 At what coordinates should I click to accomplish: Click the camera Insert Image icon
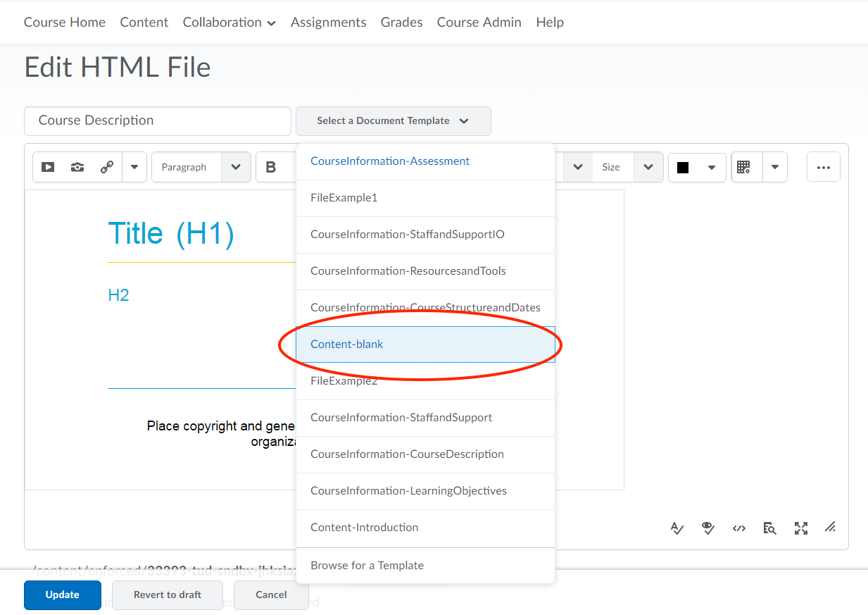coord(77,167)
